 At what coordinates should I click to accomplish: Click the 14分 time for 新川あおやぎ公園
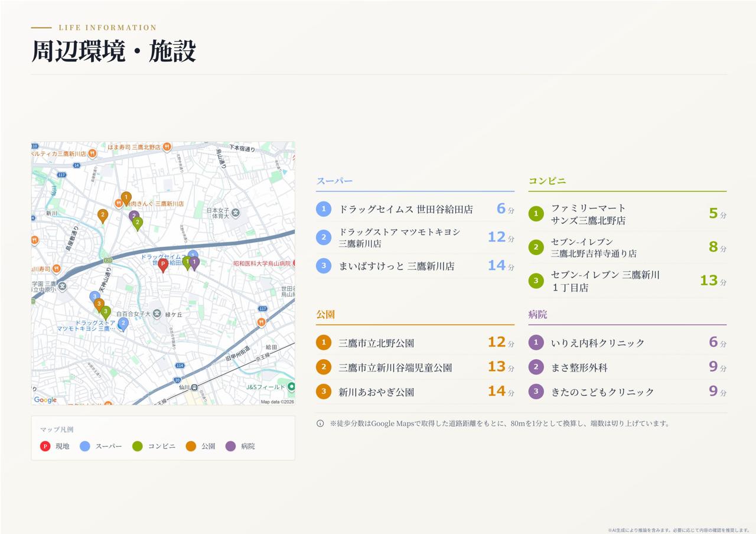click(x=501, y=391)
